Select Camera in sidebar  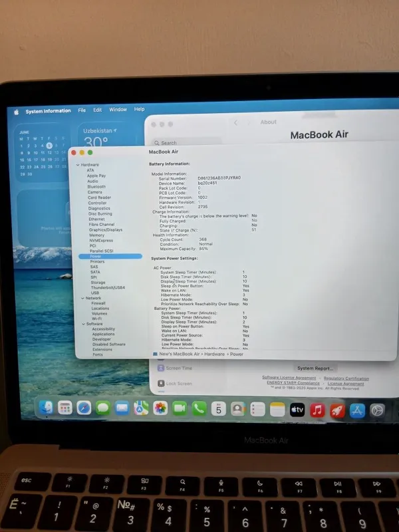(x=94, y=192)
